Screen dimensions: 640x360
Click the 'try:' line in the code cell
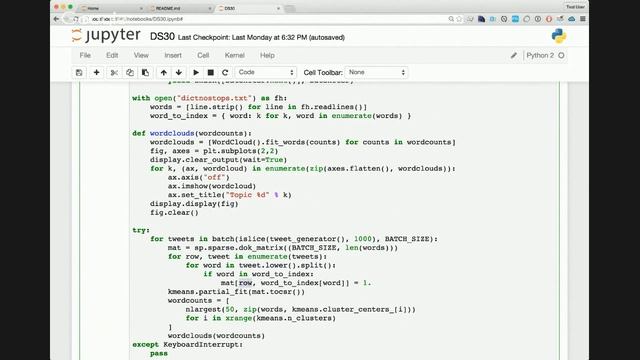[141, 230]
